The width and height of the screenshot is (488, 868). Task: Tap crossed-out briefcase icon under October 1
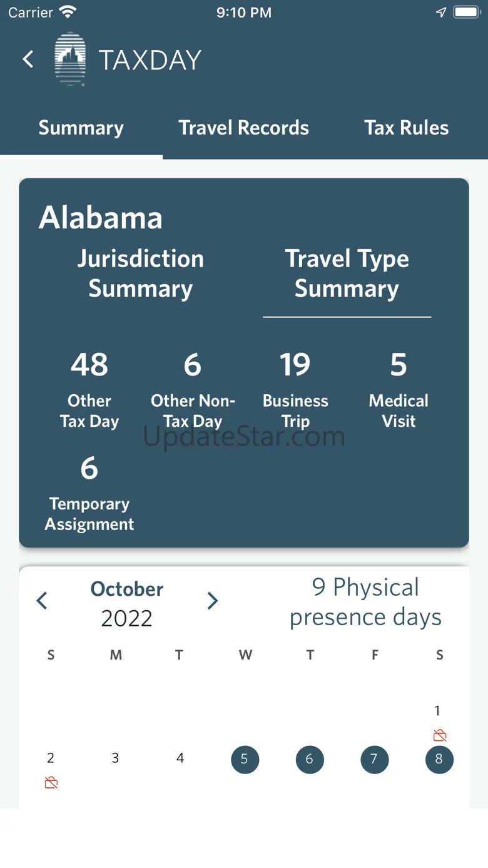pyautogui.click(x=440, y=735)
